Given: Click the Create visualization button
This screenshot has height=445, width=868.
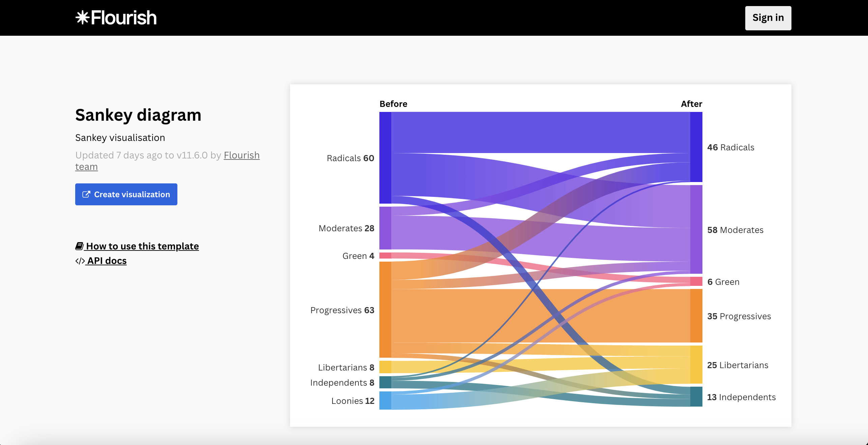Looking at the screenshot, I should pyautogui.click(x=126, y=194).
